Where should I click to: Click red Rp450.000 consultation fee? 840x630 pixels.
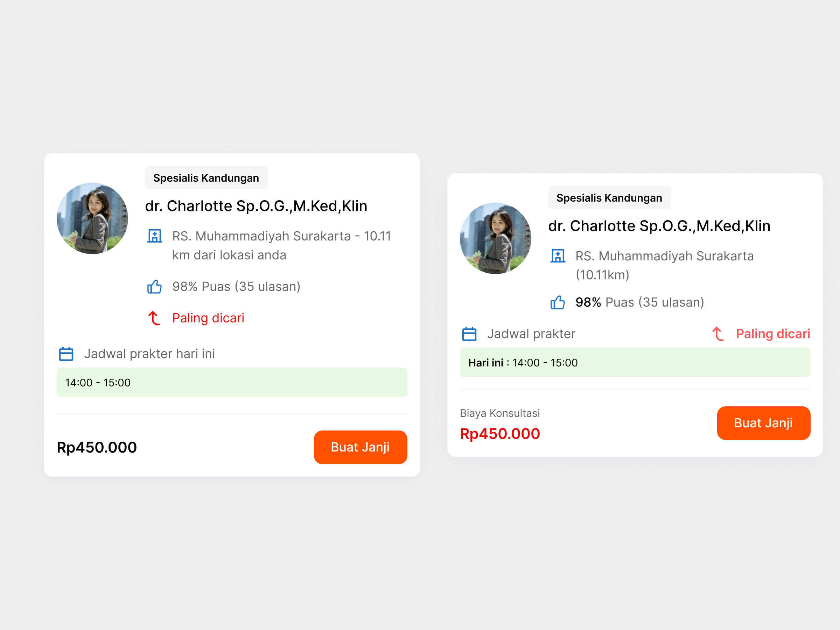[500, 434]
